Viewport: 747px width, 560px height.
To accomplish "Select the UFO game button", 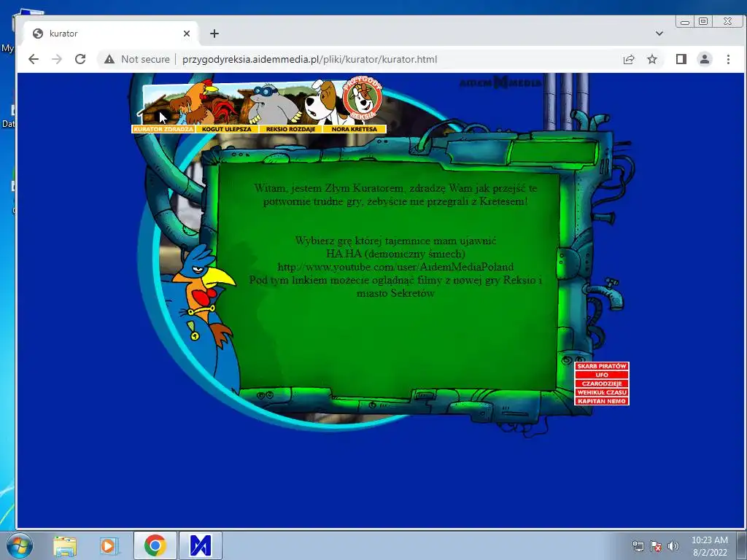I will coord(602,375).
